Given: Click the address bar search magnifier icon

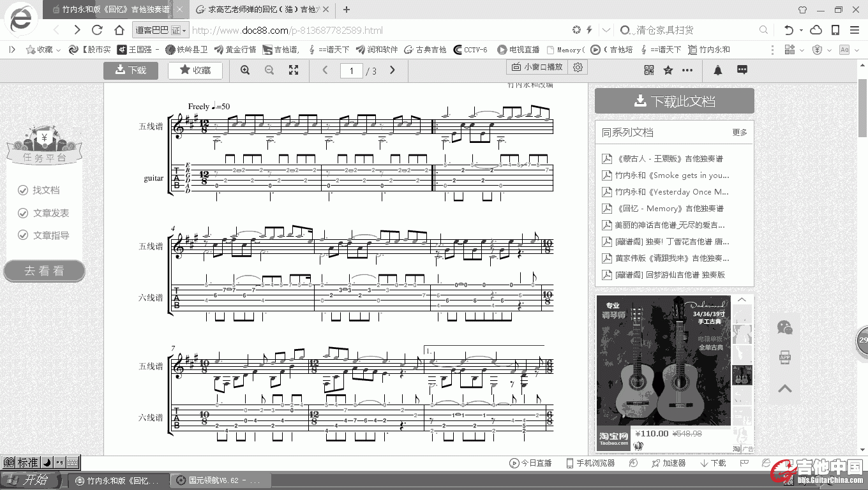Looking at the screenshot, I should (763, 30).
